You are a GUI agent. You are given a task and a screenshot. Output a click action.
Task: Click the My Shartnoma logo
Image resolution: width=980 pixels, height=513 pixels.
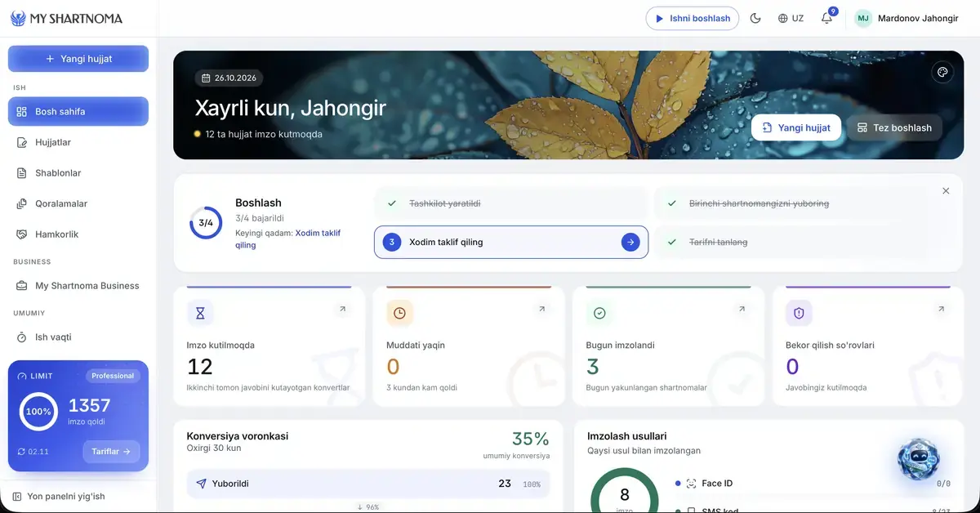pos(66,19)
